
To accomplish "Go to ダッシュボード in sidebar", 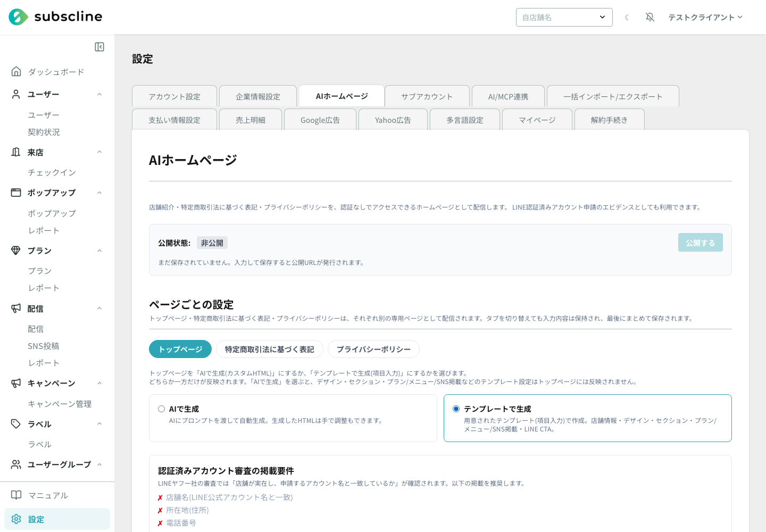I will [56, 72].
